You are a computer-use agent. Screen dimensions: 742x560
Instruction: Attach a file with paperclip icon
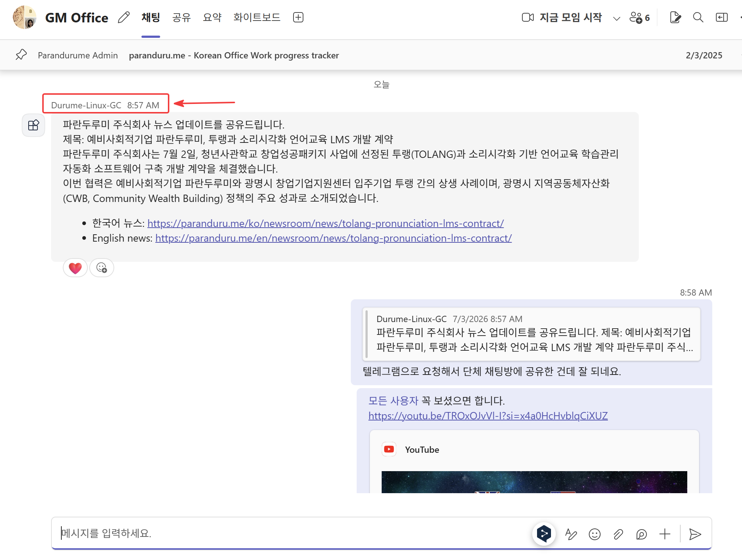pyautogui.click(x=618, y=534)
